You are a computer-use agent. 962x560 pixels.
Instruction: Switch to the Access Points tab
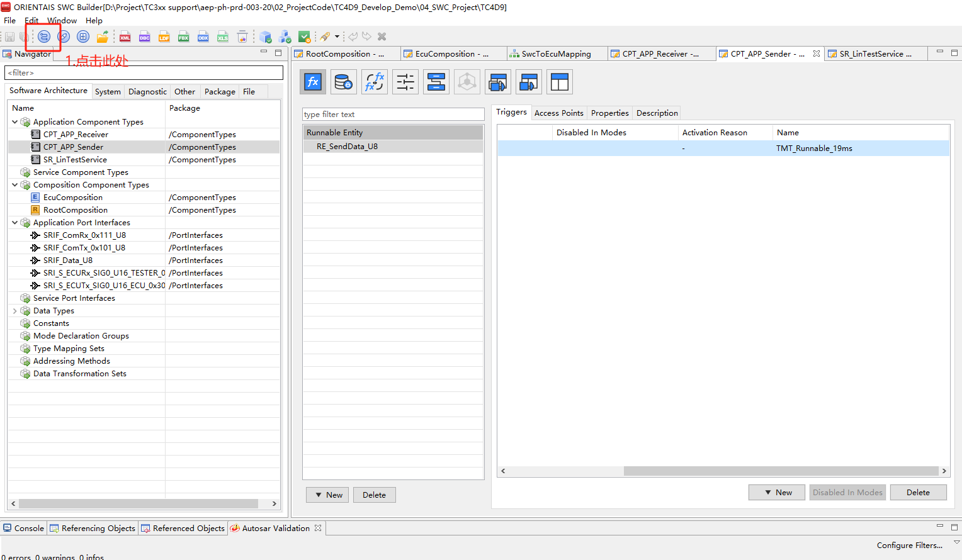point(558,113)
